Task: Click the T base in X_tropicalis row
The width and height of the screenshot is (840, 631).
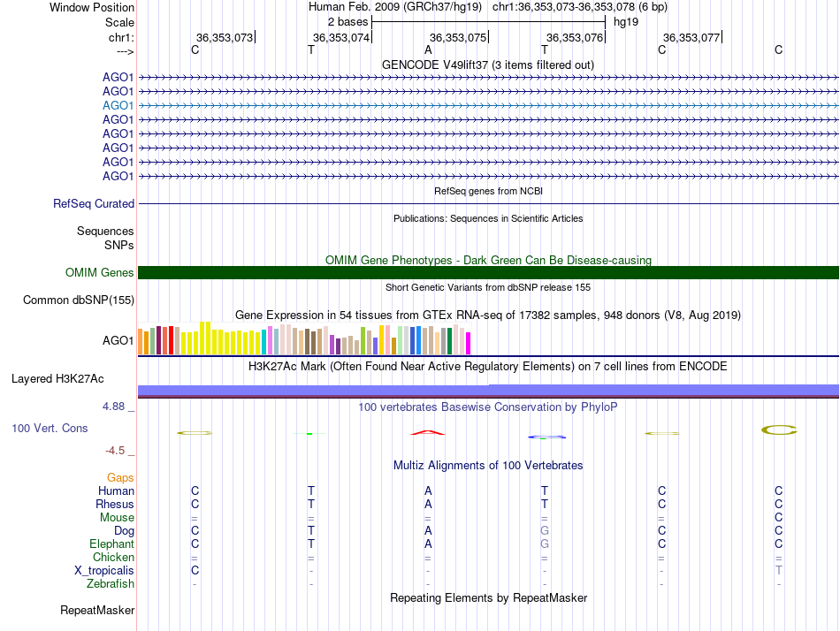Action: [779, 571]
